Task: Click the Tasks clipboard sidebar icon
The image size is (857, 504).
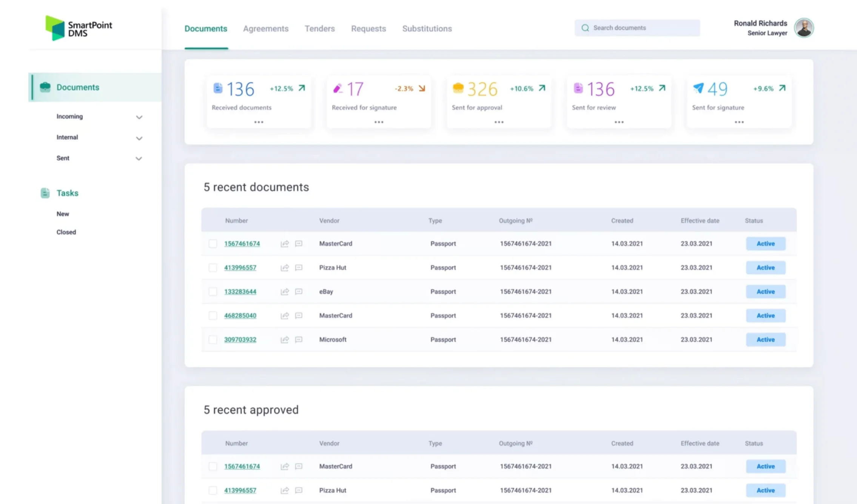Action: (45, 193)
